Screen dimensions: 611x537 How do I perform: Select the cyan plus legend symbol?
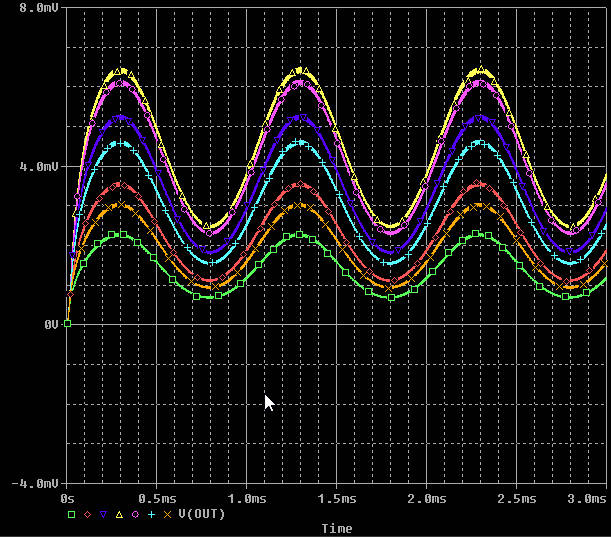[151, 514]
